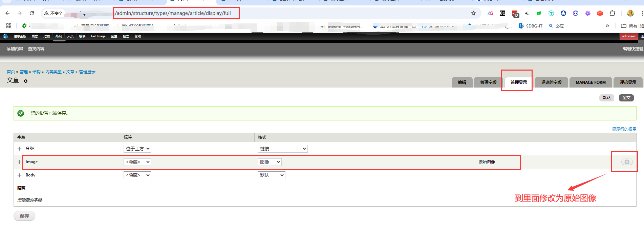The width and height of the screenshot is (644, 228).
Task: Open label dropdown for 分类 field
Action: (137, 149)
